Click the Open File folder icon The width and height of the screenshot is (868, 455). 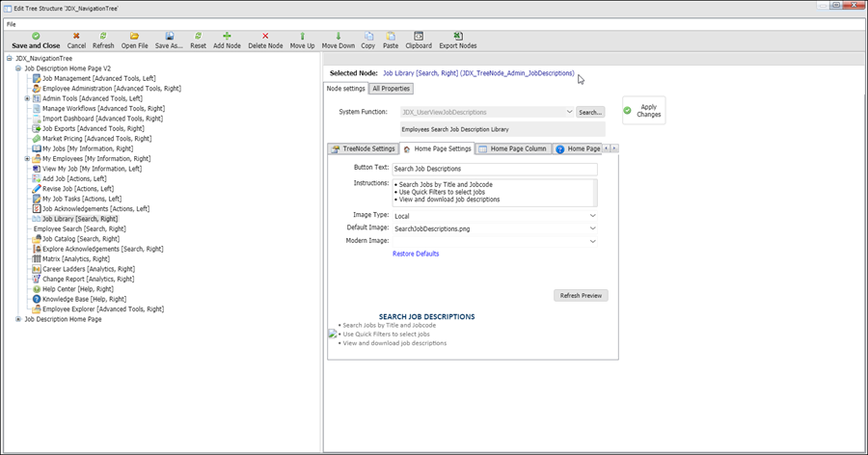134,36
